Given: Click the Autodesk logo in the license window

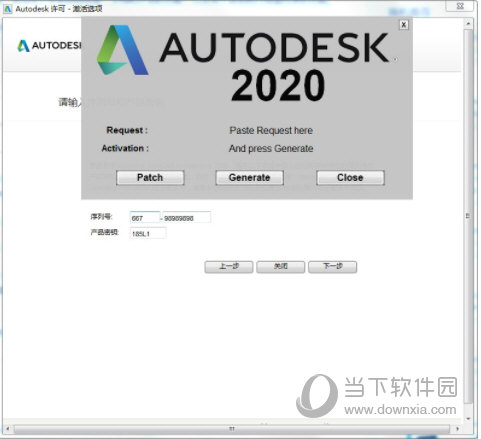Looking at the screenshot, I should pos(49,46).
